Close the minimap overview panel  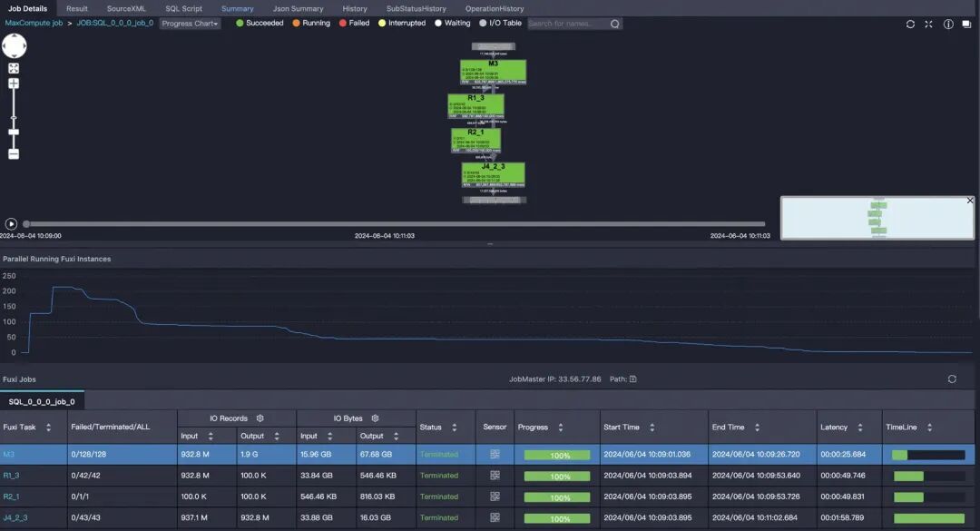(x=970, y=201)
